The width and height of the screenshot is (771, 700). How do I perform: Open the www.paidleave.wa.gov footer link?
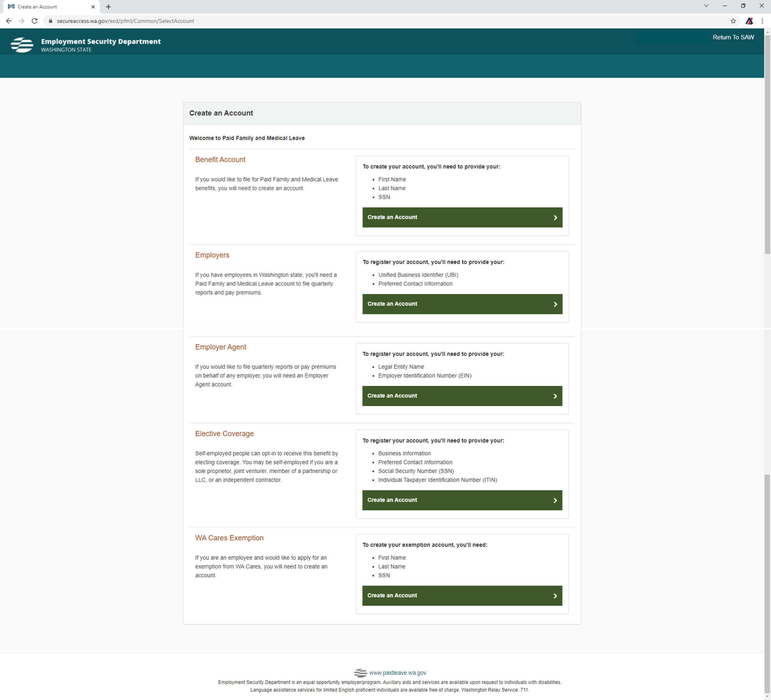397,673
